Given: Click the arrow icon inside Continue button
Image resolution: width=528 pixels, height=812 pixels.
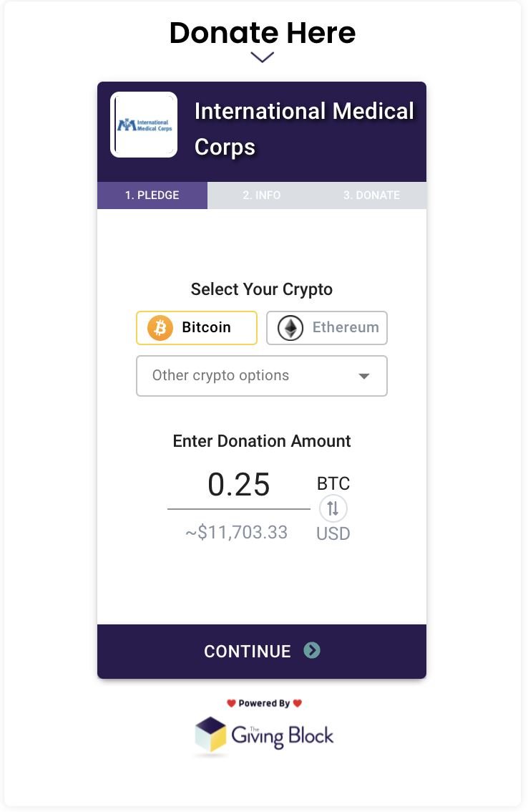Looking at the screenshot, I should [x=312, y=650].
